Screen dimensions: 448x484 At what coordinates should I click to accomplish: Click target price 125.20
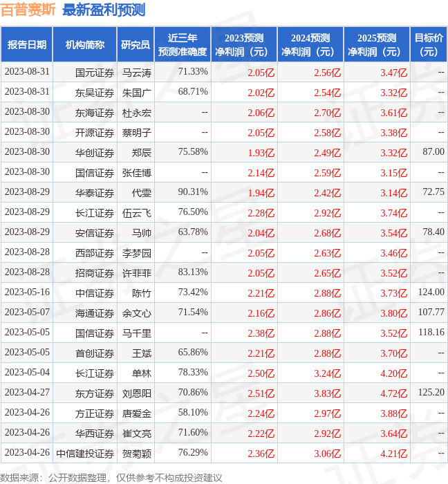coord(431,392)
